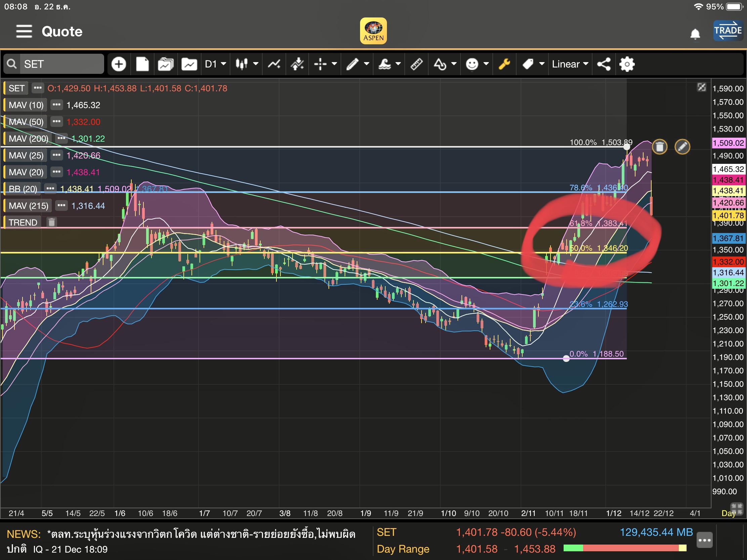Viewport: 747px width, 560px height.
Task: Tap the notification bell icon
Action: point(695,34)
